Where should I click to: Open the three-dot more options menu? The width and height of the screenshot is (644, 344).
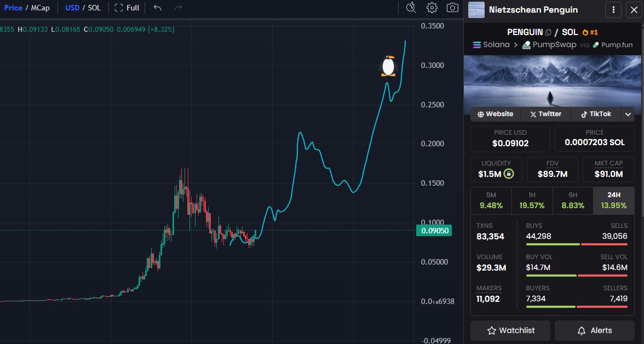[613, 10]
